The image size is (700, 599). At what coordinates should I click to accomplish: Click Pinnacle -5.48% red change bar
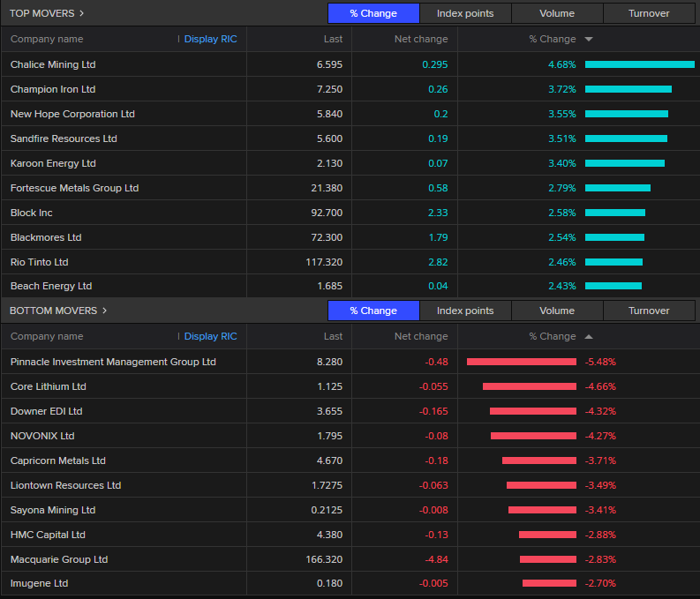click(522, 362)
